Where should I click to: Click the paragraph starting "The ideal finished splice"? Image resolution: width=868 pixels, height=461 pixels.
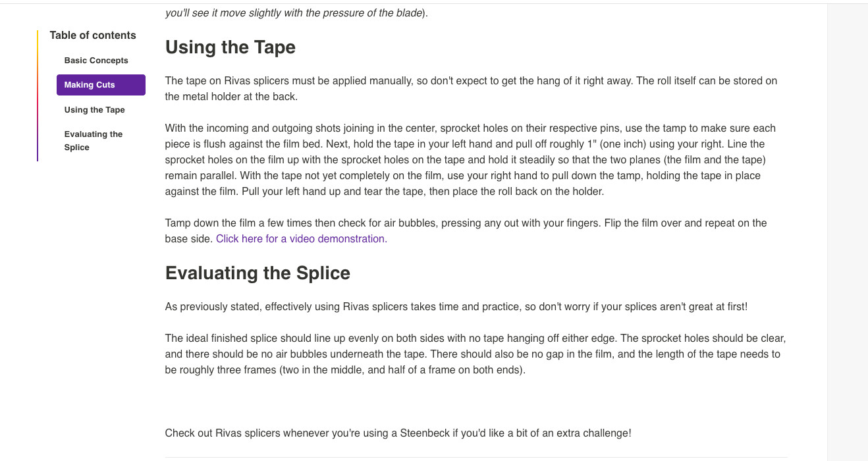[x=474, y=354]
